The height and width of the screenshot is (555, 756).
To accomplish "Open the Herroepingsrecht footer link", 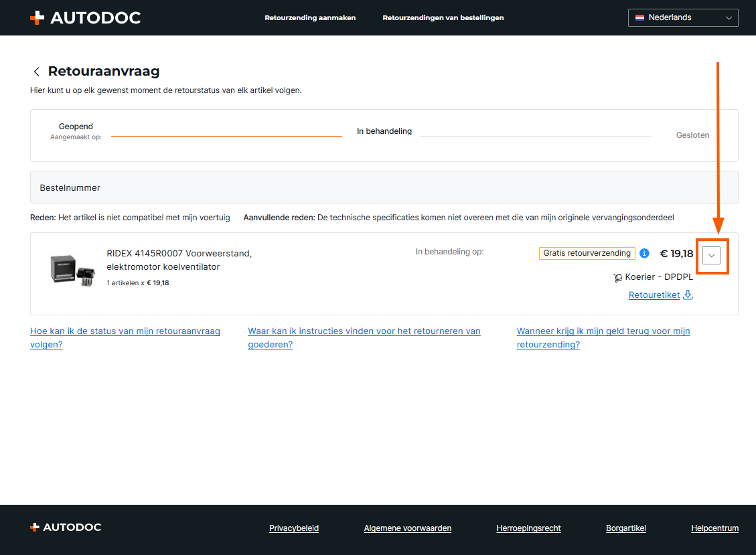I will pyautogui.click(x=528, y=528).
